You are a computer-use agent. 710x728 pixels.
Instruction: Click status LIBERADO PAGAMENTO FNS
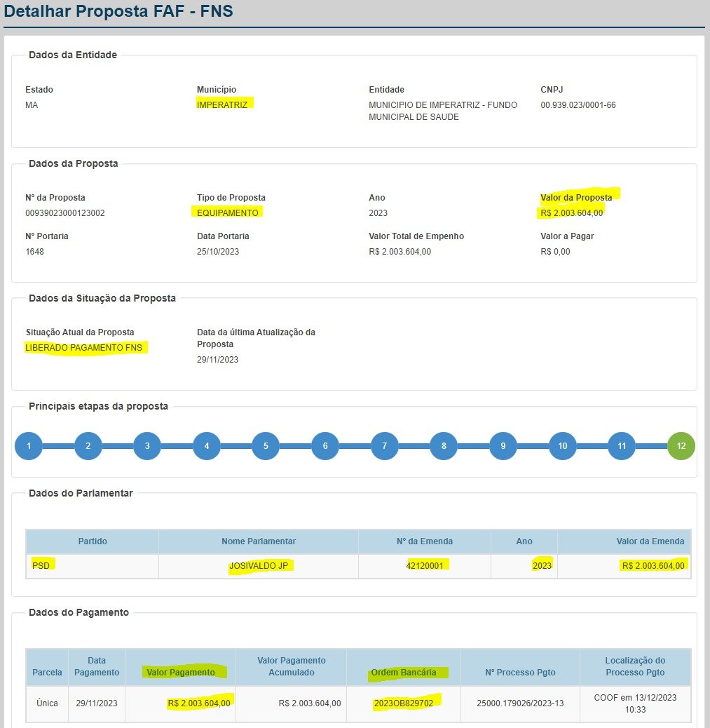[x=83, y=348]
